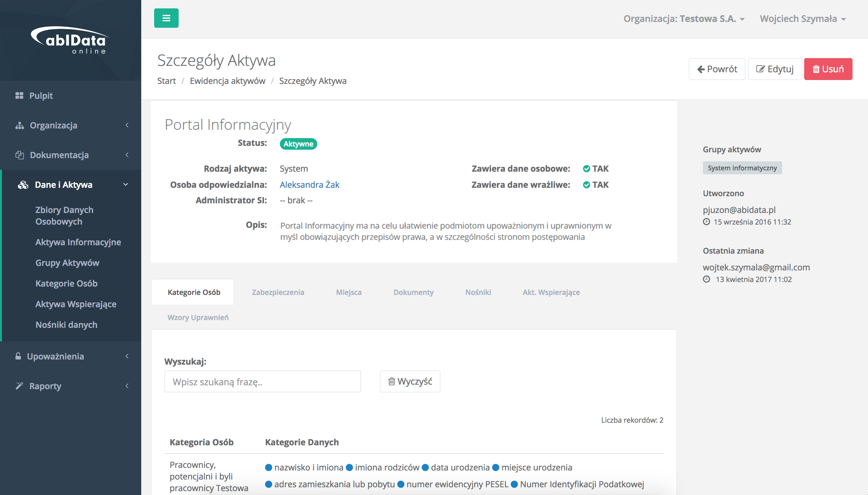
Task: Open the Wzory Uprawnień tab
Action: click(x=198, y=317)
